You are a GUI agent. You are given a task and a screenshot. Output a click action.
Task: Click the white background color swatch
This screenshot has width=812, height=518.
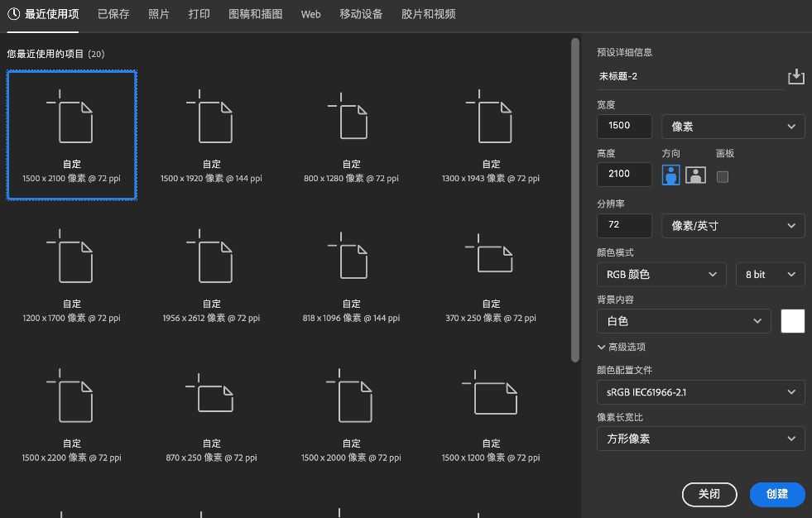[793, 321]
